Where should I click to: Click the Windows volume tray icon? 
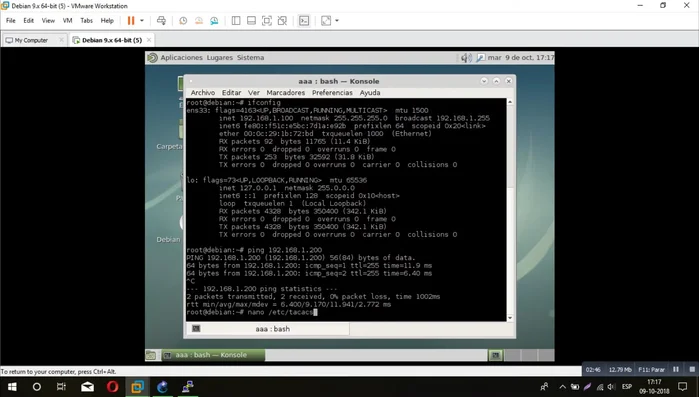(x=612, y=387)
